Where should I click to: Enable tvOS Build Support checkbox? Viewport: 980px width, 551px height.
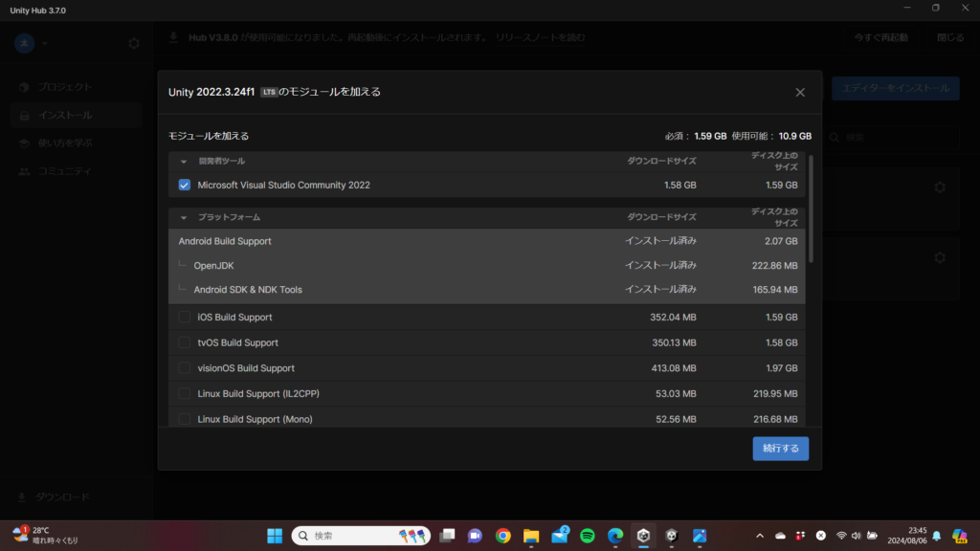pos(185,343)
